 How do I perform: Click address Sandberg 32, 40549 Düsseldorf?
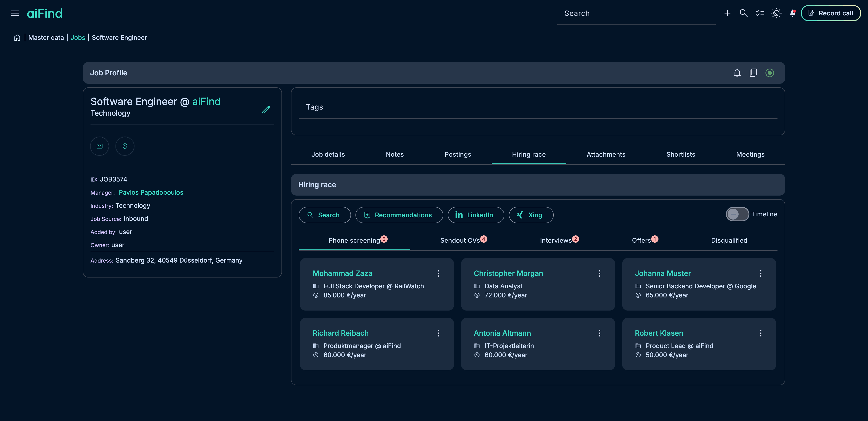(x=179, y=261)
